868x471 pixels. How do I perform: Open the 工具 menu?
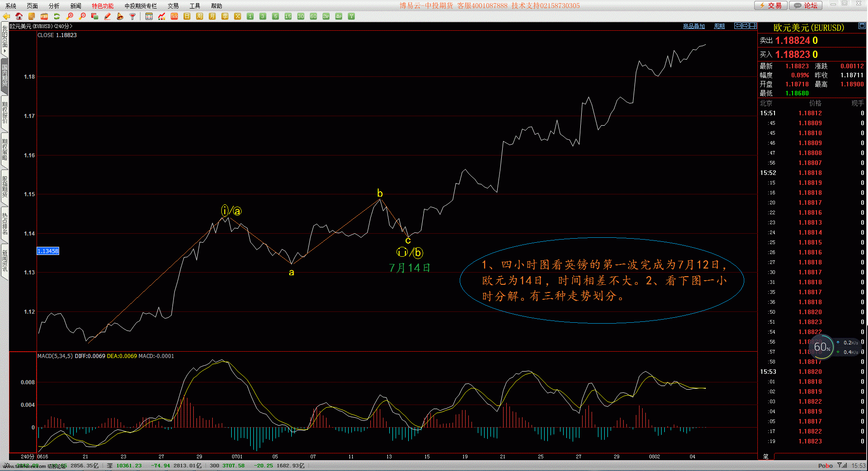(x=195, y=6)
